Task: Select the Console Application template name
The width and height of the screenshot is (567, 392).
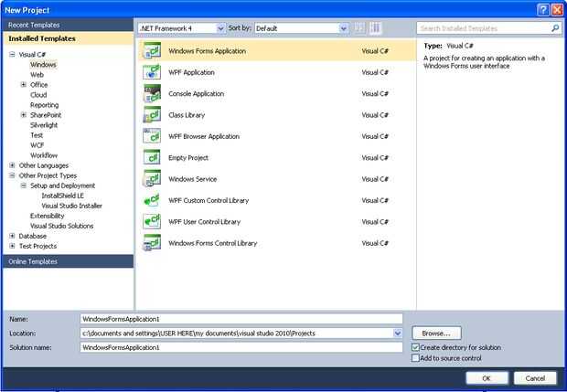Action: [x=197, y=93]
